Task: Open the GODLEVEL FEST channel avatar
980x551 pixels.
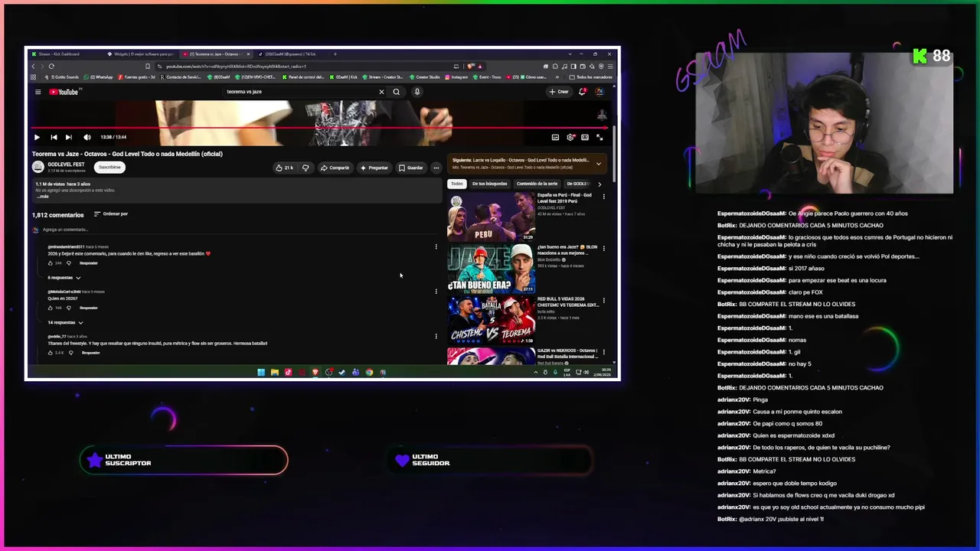Action: 38,167
